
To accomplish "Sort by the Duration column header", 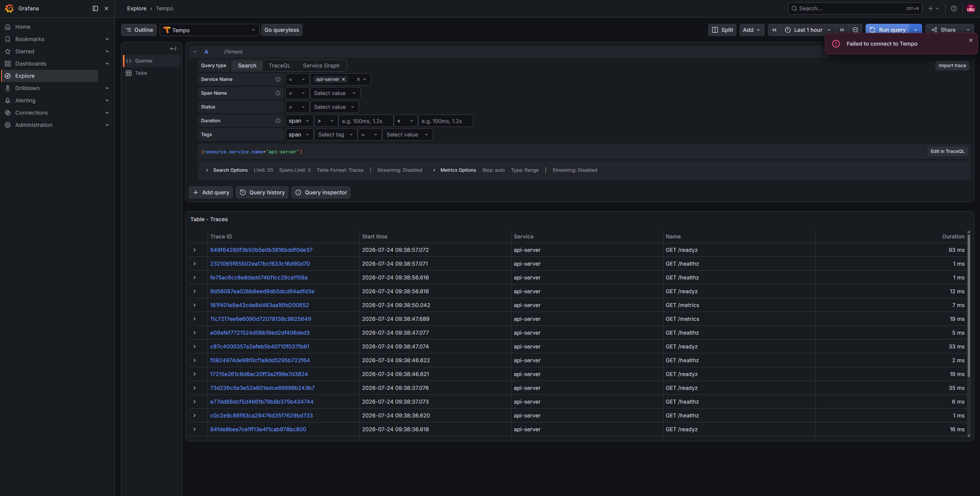I will [x=953, y=237].
